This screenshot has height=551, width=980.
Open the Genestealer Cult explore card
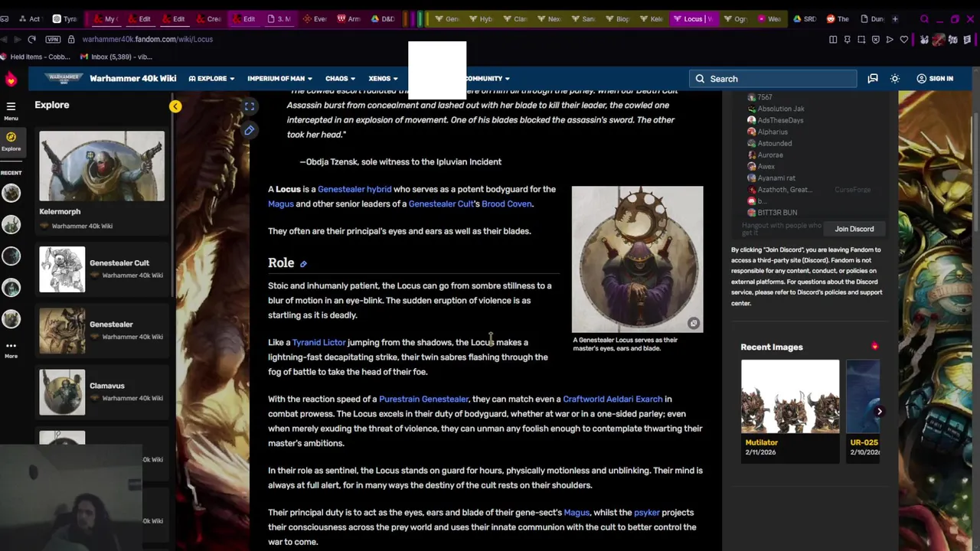click(102, 269)
